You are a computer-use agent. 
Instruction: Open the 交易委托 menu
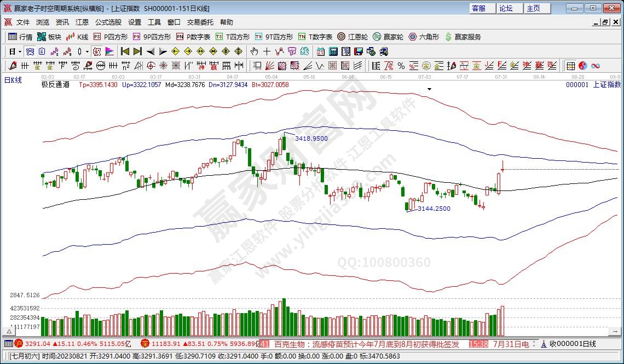200,22
